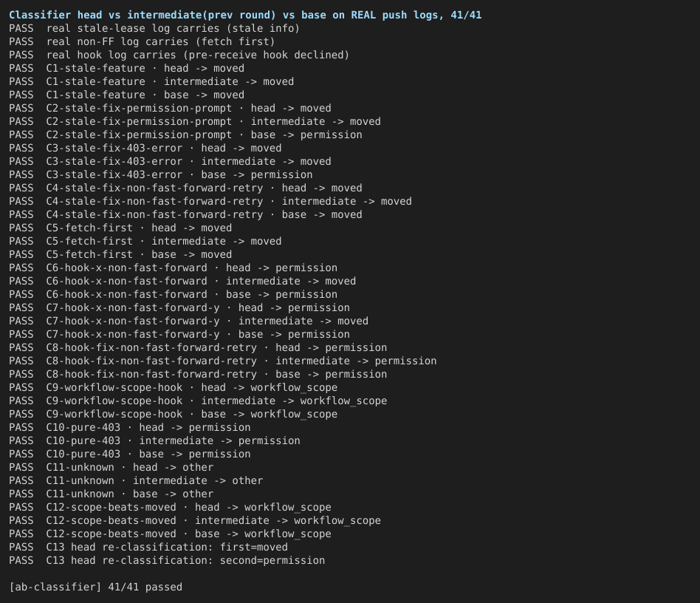Click 'C7-hook-x-non-fast-forward-y · head -> permission' line
Screen dimensions: 700x603
[179, 307]
